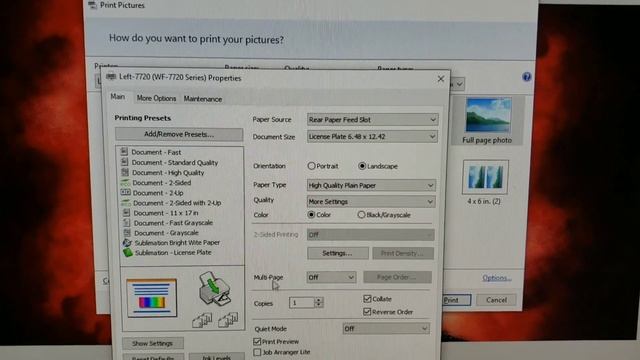Open the Quiet Mode dropdown
The image size is (640, 360).
[386, 329]
